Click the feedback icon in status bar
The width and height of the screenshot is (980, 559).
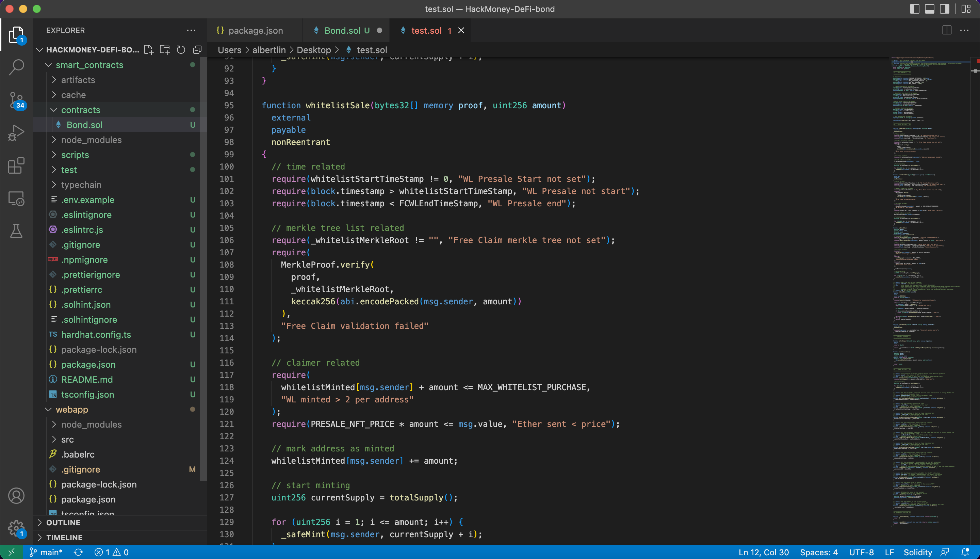[945, 552]
